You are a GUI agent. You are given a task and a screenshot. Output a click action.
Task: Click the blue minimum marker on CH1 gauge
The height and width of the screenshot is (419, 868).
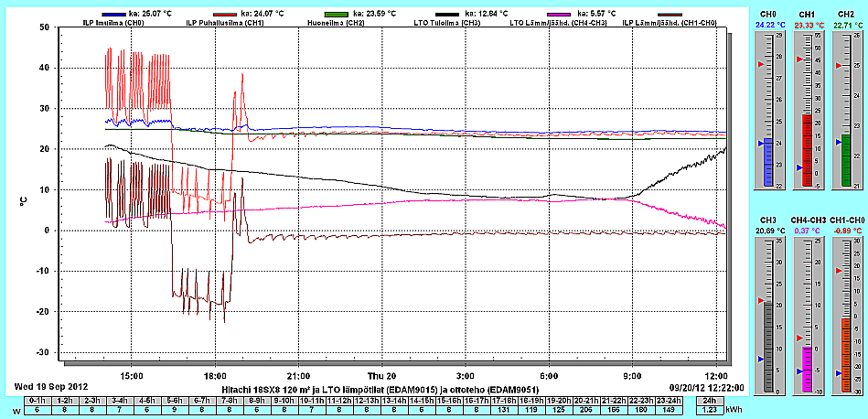pos(798,168)
